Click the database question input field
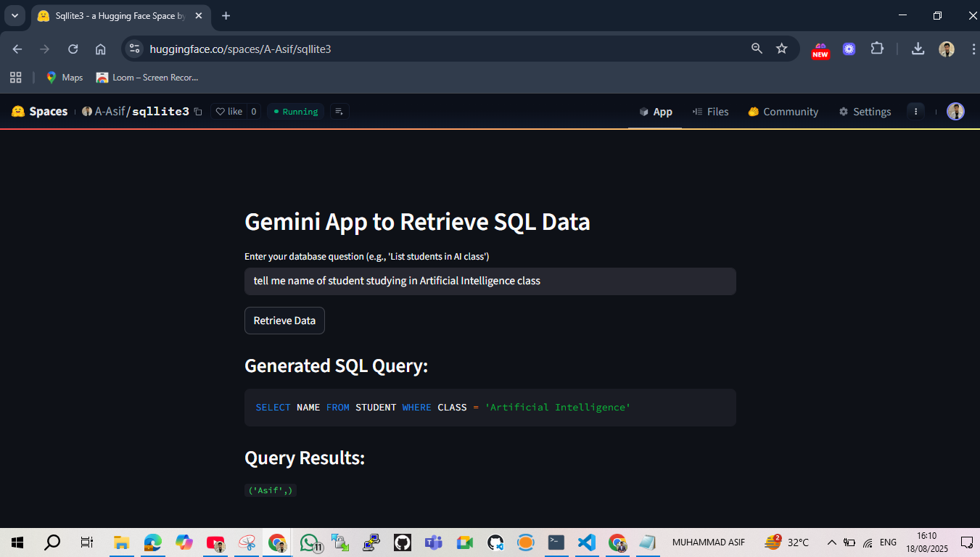 [x=490, y=281]
